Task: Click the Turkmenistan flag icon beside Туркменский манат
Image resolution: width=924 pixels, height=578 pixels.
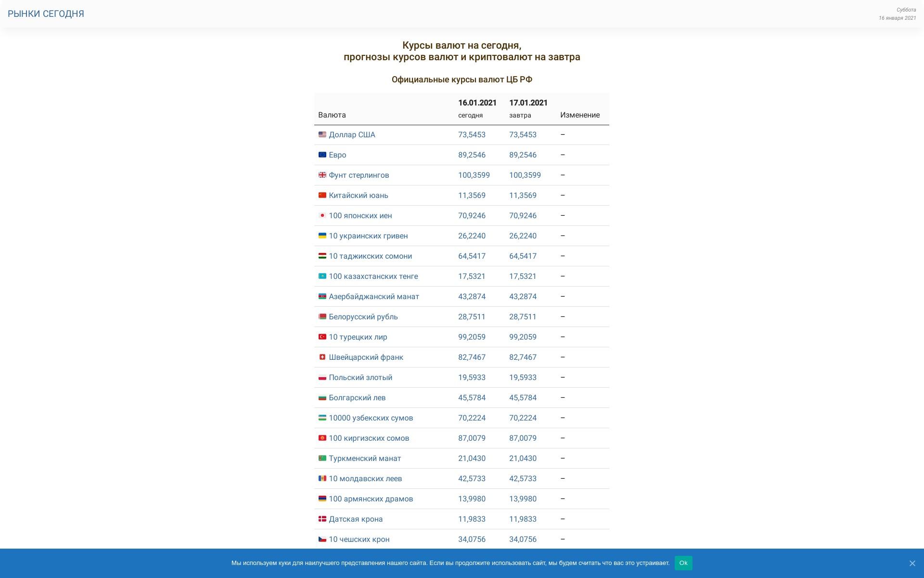Action: point(322,458)
